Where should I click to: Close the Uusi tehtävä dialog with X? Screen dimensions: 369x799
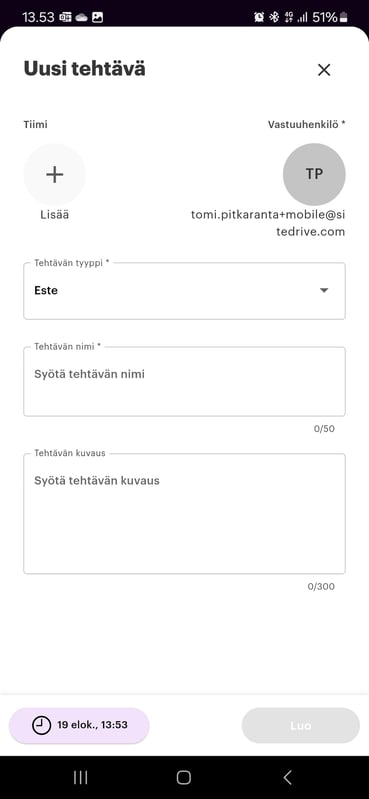pos(324,70)
